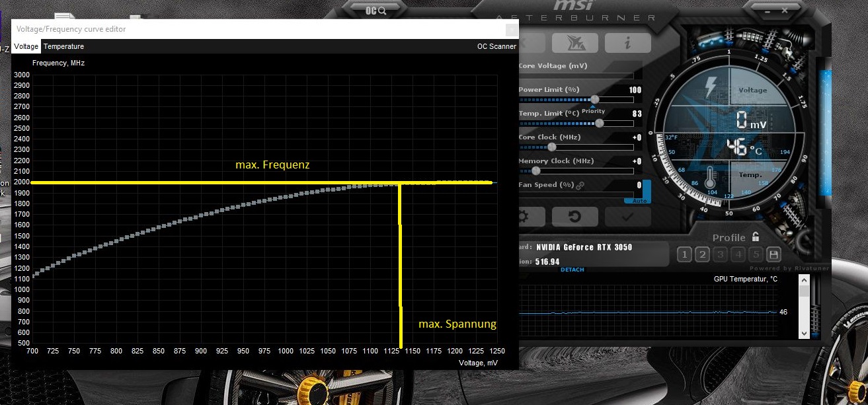Click the DETACH link under driver version
This screenshot has height=405, width=868.
[572, 270]
